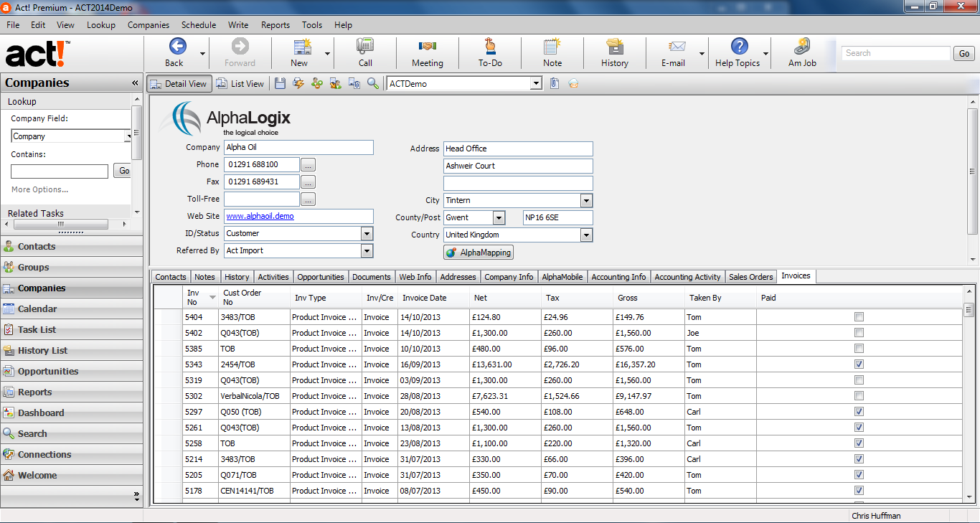
Task: Toggle Paid checkbox for invoice 5385
Action: point(859,349)
